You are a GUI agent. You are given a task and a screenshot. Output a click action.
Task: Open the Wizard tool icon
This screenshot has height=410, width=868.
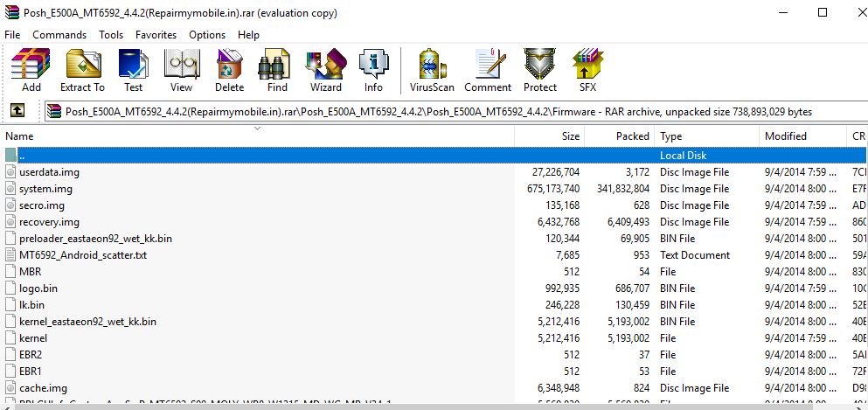point(325,70)
